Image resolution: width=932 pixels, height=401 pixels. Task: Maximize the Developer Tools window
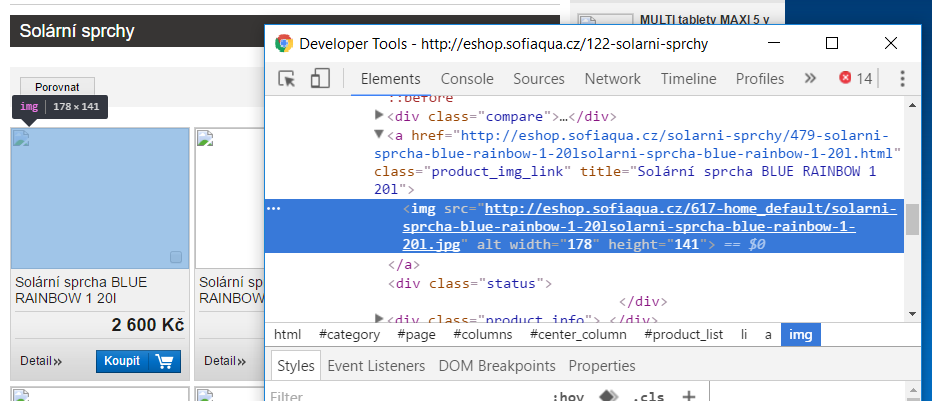pyautogui.click(x=832, y=43)
